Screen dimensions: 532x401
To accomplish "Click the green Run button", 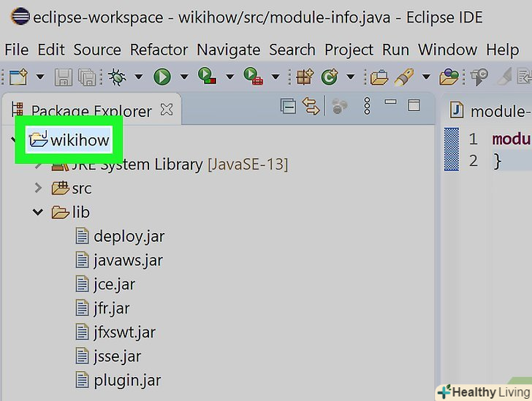I will (162, 77).
